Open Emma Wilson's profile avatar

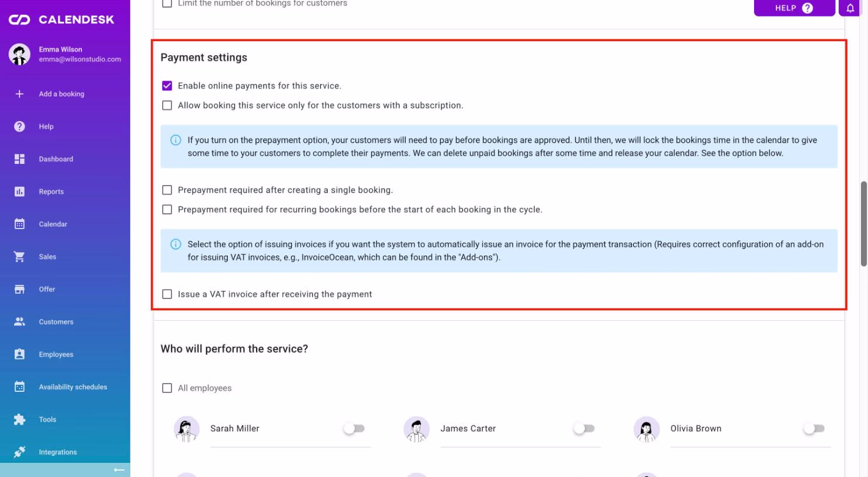(x=19, y=55)
